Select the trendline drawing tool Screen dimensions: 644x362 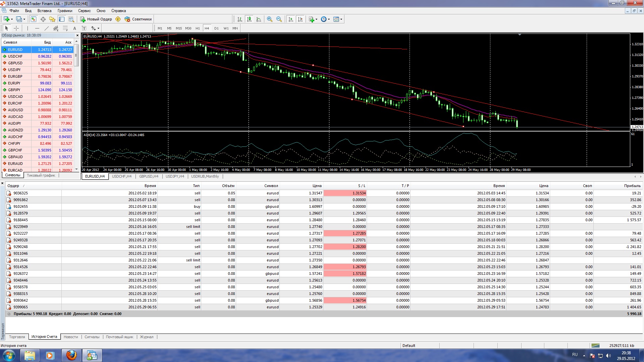(47, 28)
